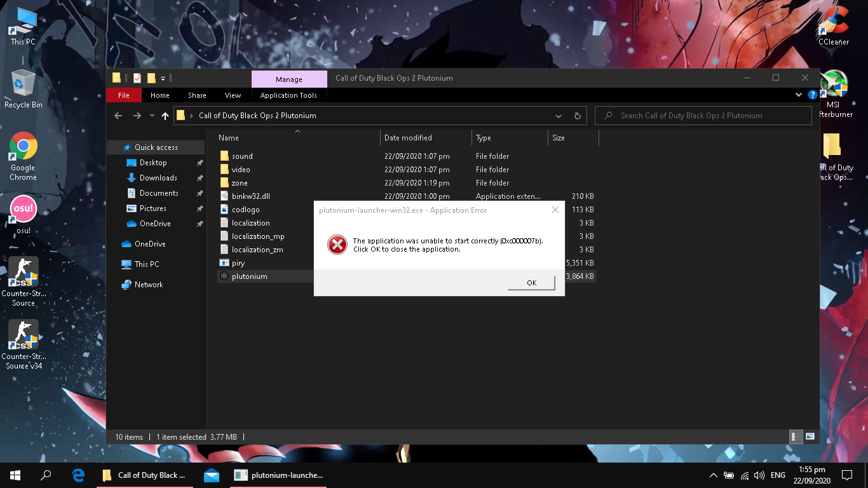The width and height of the screenshot is (868, 488).
Task: Open the Windows Start menu
Action: (15, 475)
